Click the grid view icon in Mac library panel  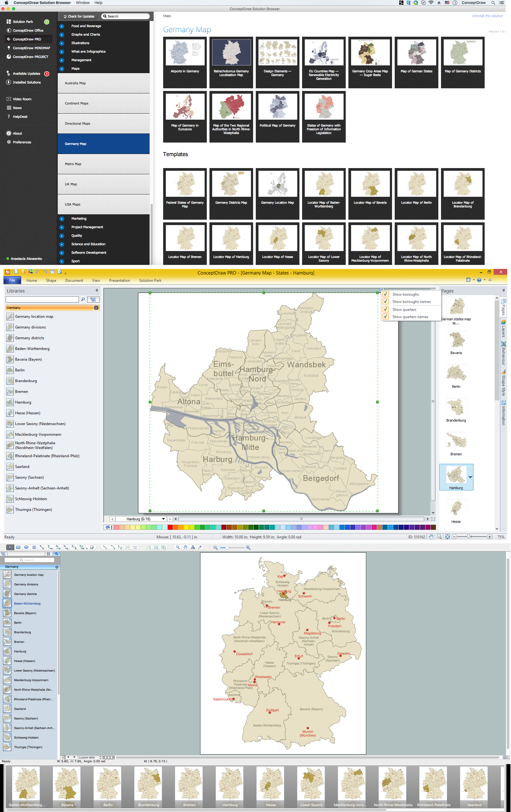coord(48,554)
